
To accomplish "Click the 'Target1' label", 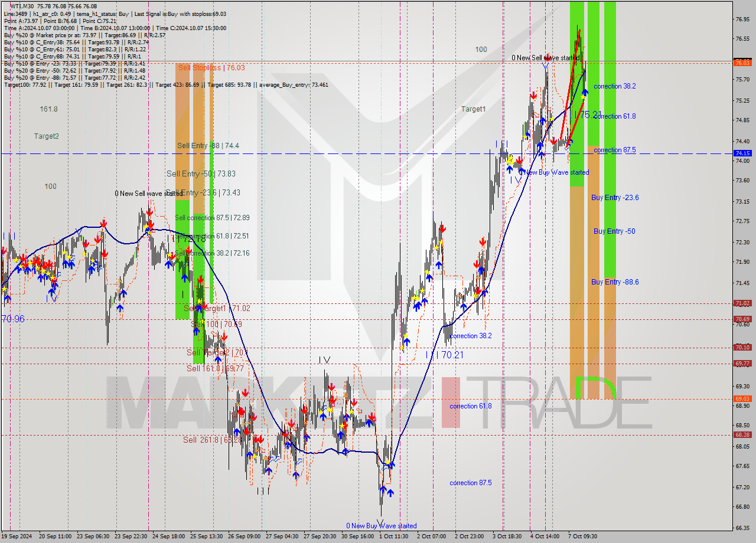I will pyautogui.click(x=474, y=109).
